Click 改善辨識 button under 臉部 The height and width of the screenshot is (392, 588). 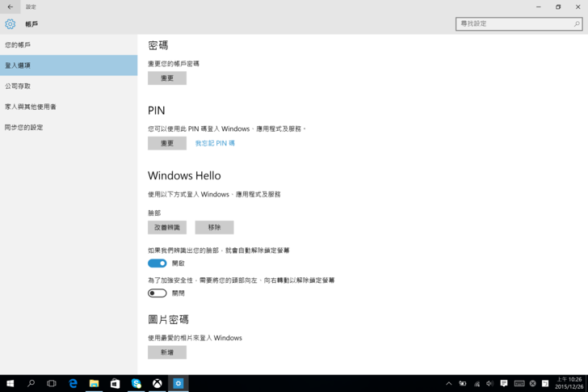[167, 227]
